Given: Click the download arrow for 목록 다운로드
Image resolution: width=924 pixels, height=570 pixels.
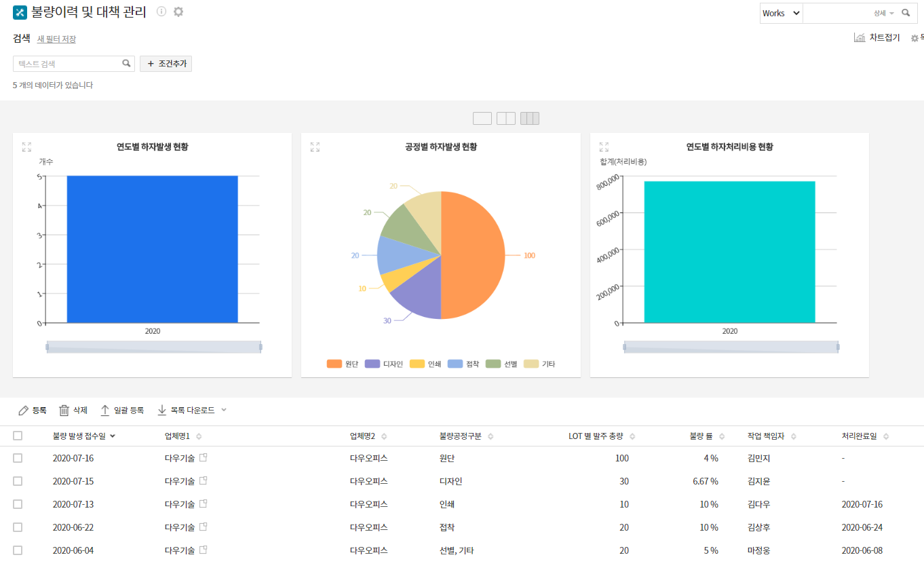Looking at the screenshot, I should tap(162, 411).
